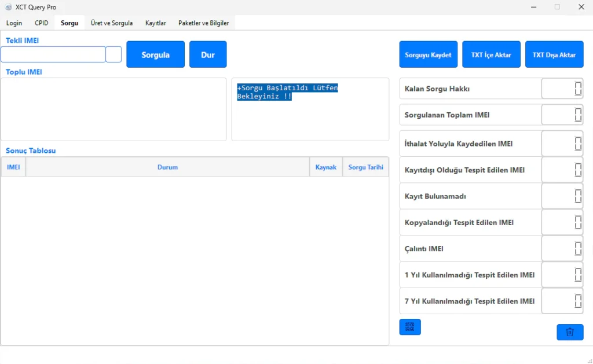Click the XCT Query Pro app icon
The width and height of the screenshot is (593, 364).
coord(8,7)
